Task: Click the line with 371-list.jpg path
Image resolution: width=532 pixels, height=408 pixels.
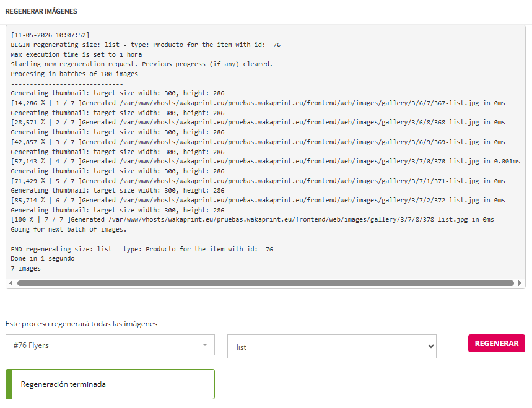Action: click(x=258, y=181)
